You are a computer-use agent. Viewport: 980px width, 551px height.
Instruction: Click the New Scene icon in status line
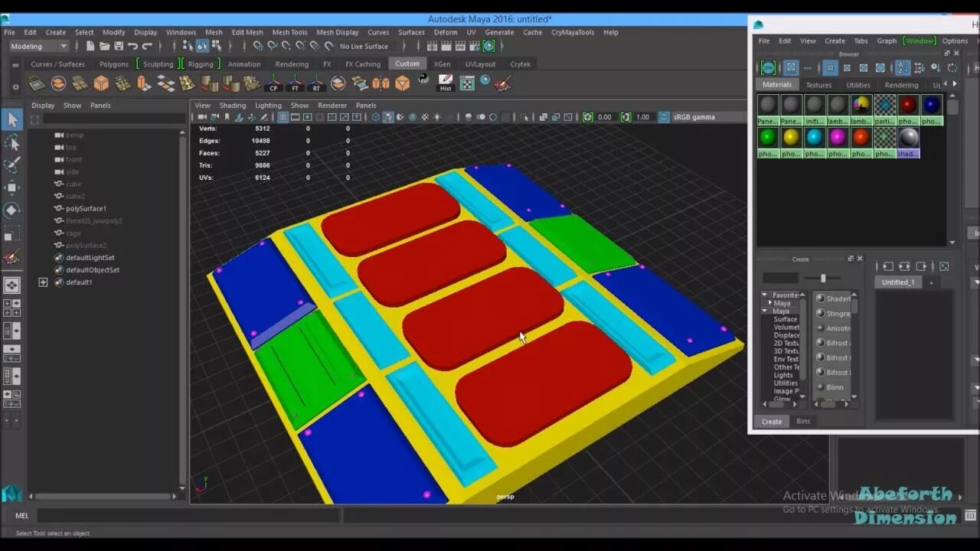coord(90,46)
